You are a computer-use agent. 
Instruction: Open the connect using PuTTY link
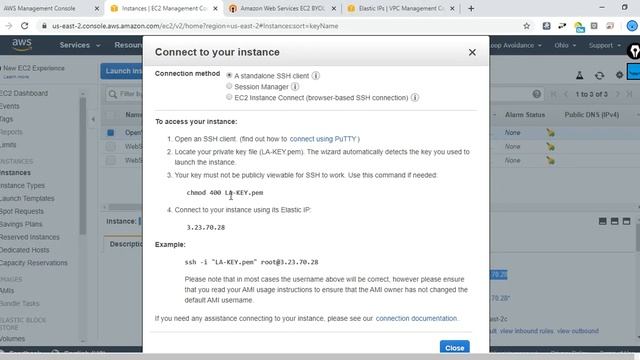[323, 139]
